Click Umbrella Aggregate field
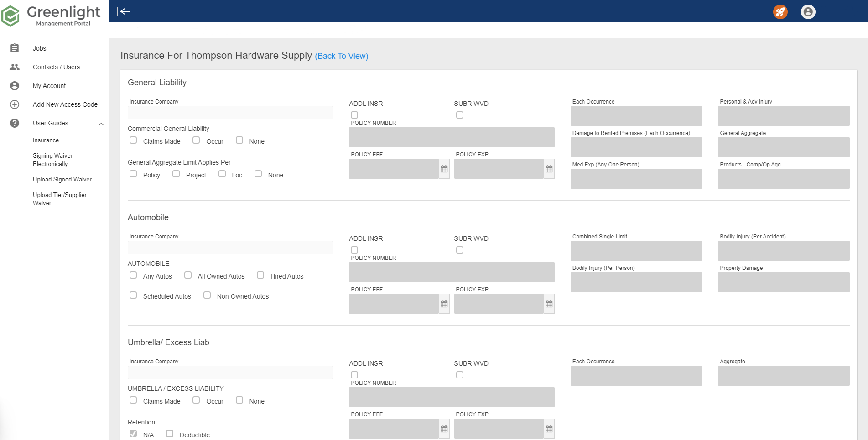868x440 pixels. pos(784,376)
